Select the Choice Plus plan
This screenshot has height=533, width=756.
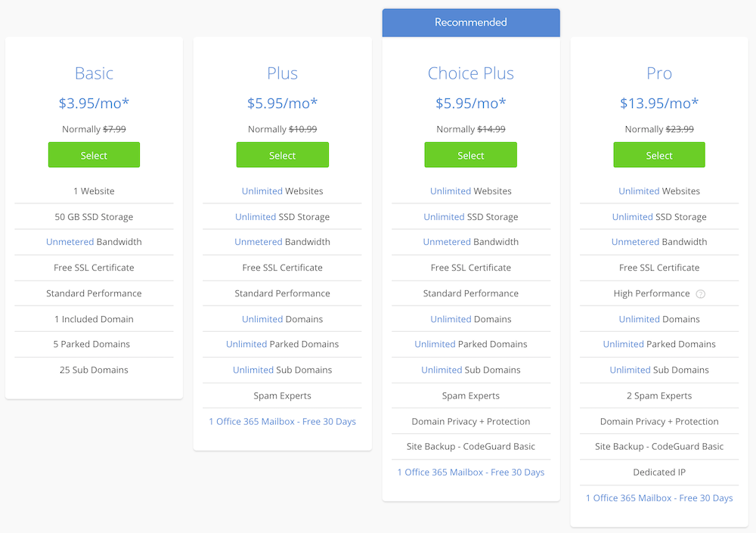470,155
